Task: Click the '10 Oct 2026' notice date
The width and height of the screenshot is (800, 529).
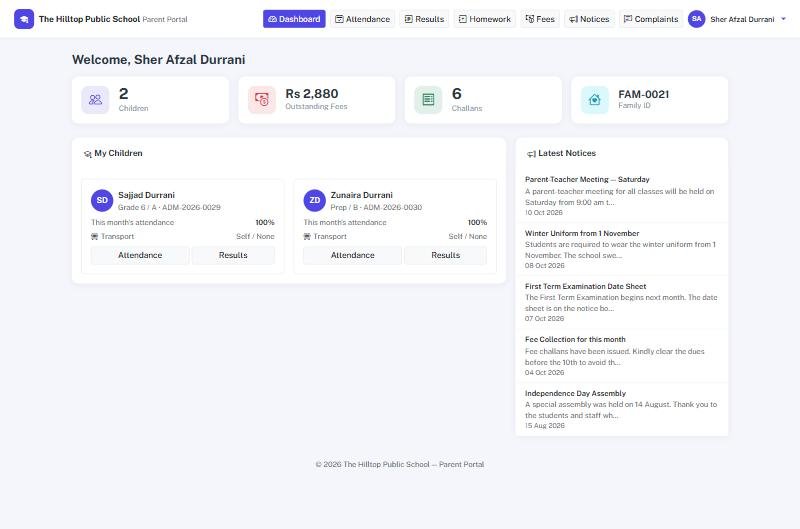Action: click(544, 212)
